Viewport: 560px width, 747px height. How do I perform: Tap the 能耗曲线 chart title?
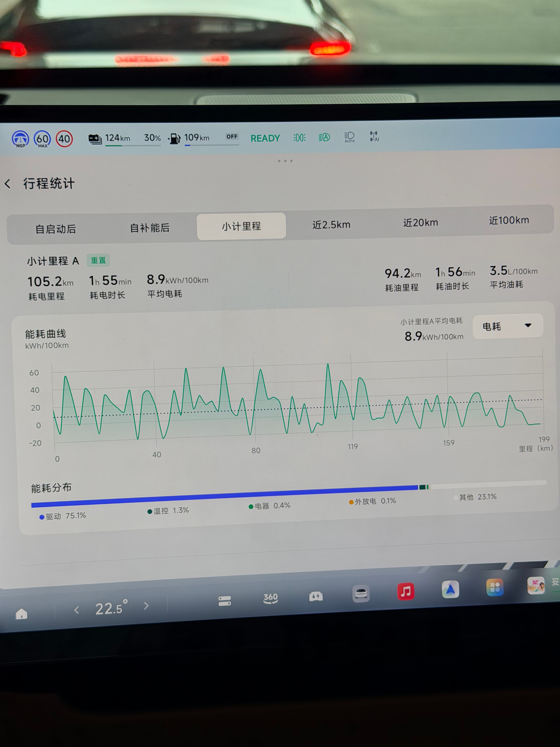point(46,334)
